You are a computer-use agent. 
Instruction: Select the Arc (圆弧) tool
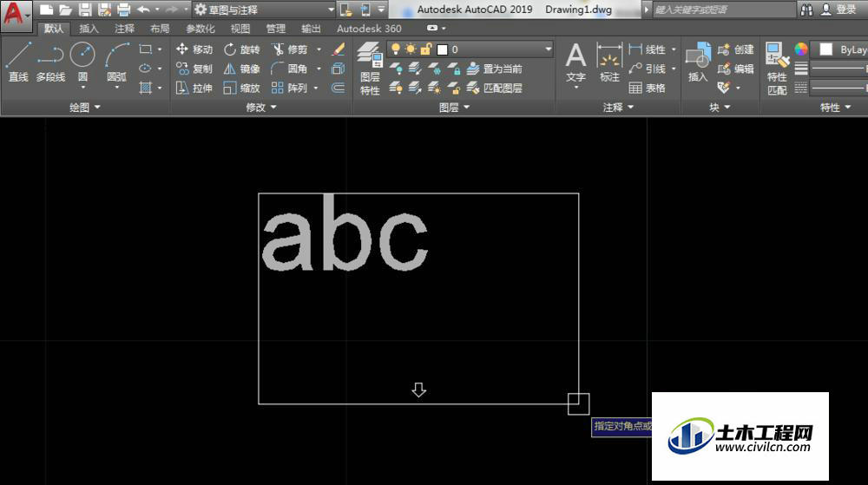[x=117, y=62]
